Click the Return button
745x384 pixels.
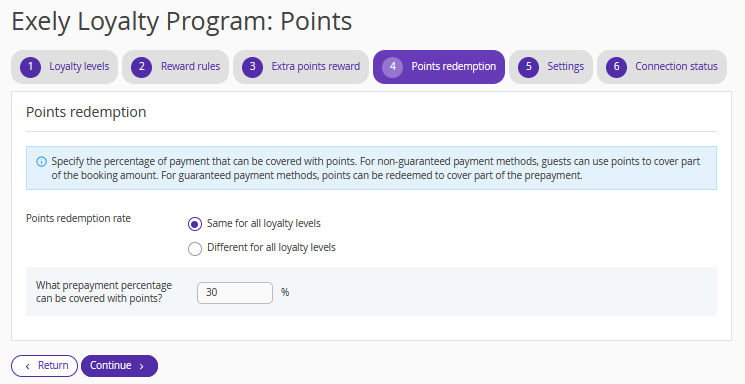[x=45, y=366]
